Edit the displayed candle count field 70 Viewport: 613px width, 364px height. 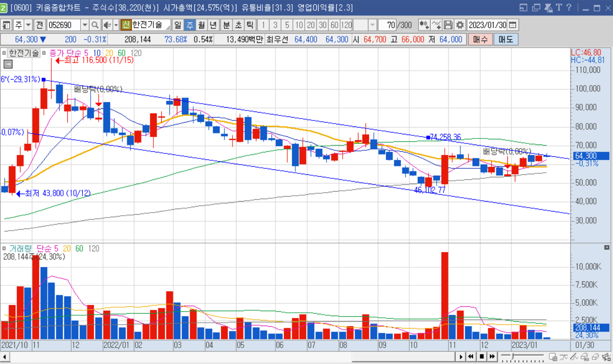click(387, 25)
